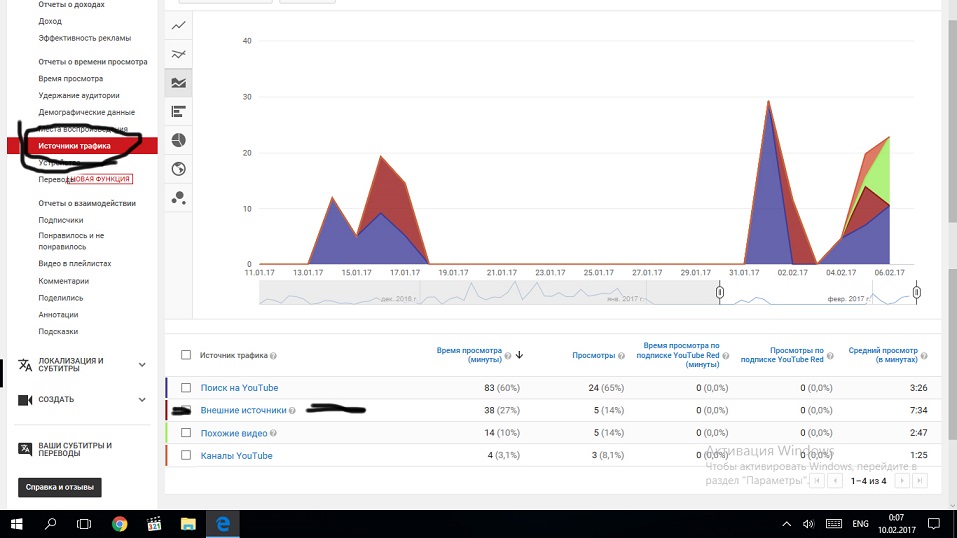Open clock and date in taskbar
Viewport: 957px width, 538px height.
pyautogui.click(x=897, y=524)
